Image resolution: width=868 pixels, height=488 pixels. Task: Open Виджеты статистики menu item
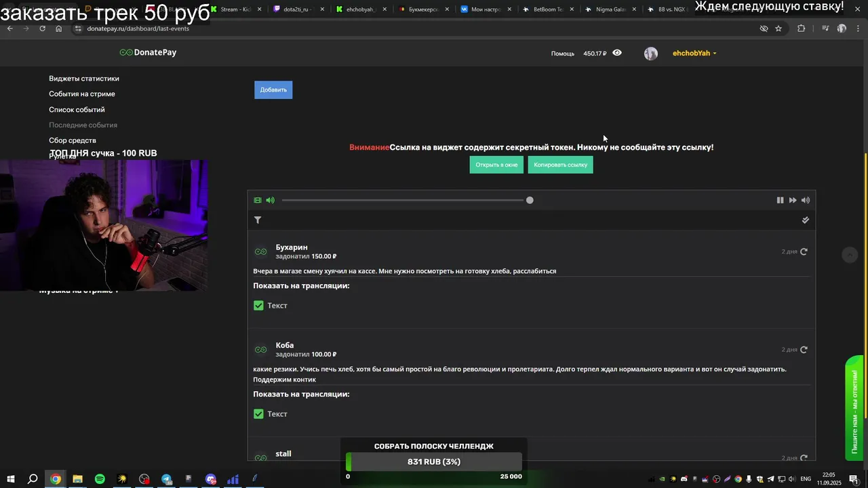point(84,79)
